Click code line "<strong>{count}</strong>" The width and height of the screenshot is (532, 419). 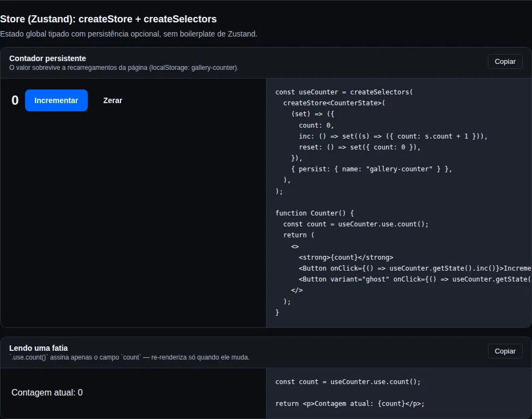click(346, 258)
